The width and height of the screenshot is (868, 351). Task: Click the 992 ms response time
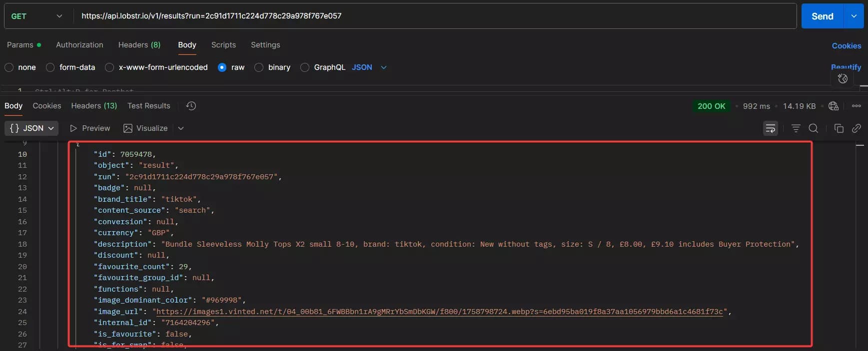click(756, 106)
